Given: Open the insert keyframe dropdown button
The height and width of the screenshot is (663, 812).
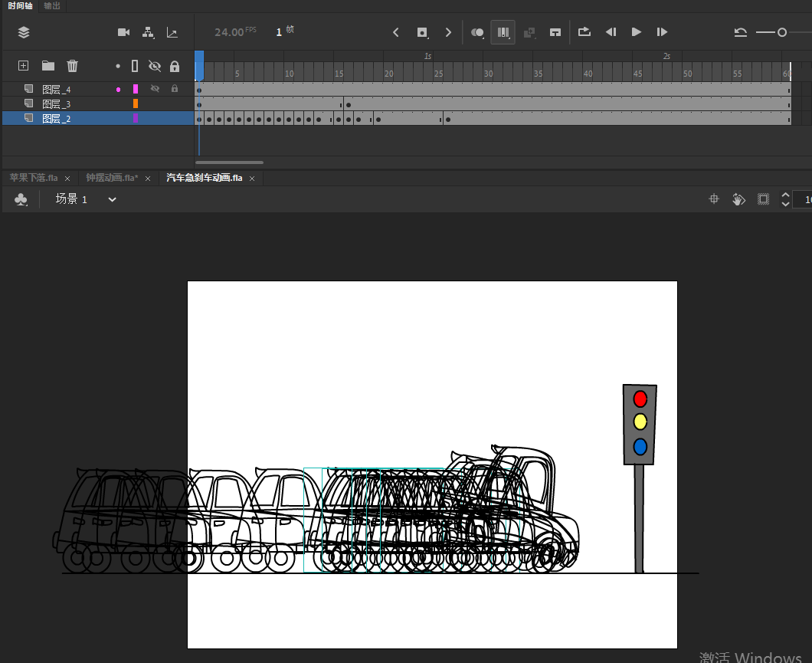Looking at the screenshot, I should pos(422,32).
